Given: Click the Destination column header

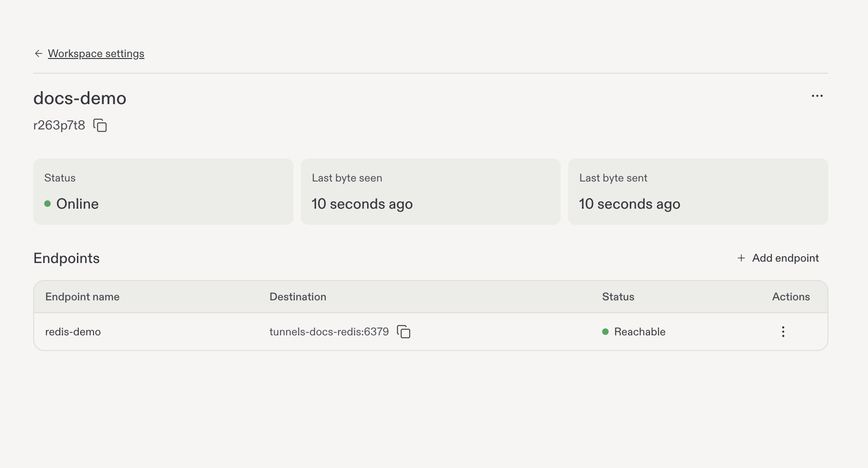Looking at the screenshot, I should pos(298,297).
